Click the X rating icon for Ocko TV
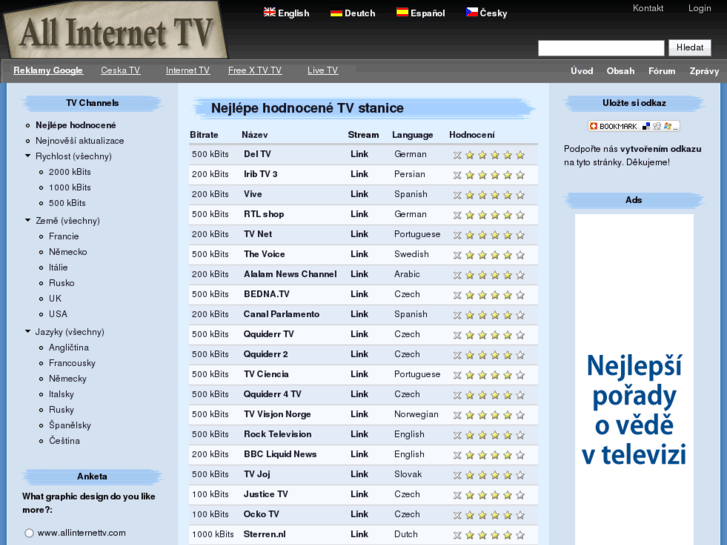 point(457,515)
